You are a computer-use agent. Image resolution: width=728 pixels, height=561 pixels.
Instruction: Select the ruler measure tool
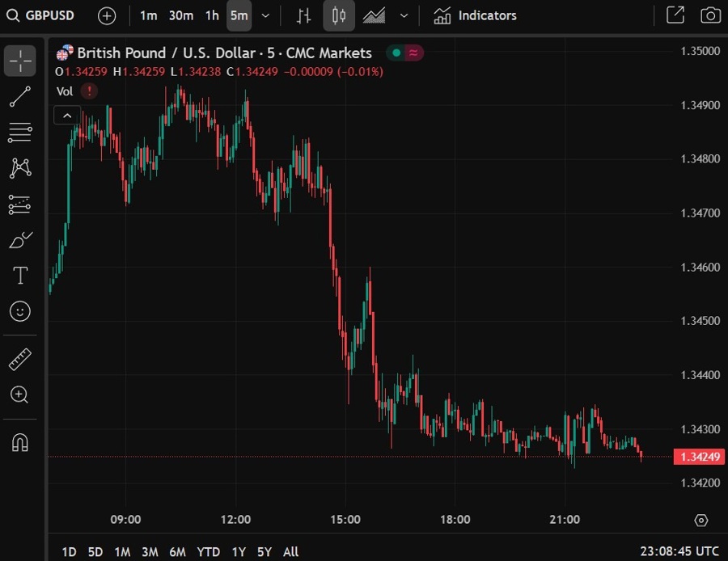[20, 359]
